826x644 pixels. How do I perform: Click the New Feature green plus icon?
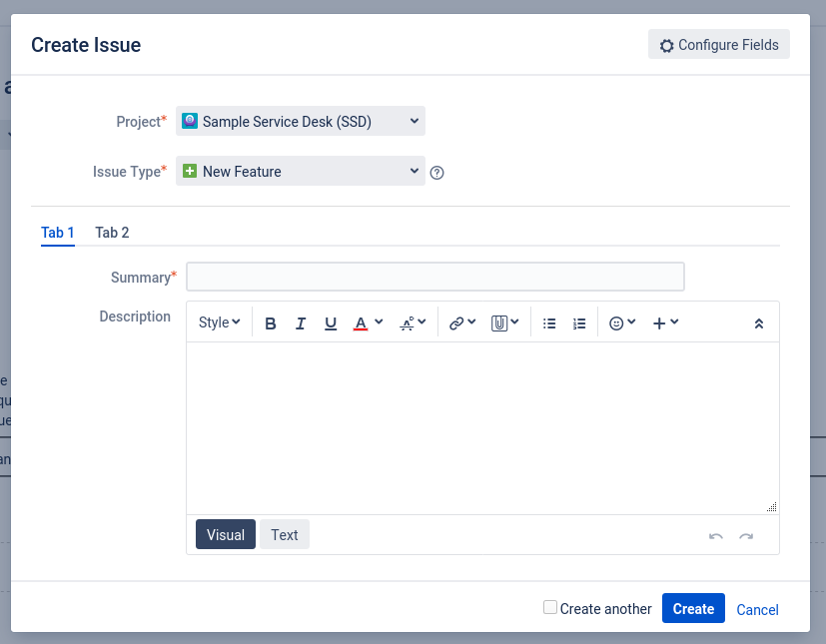(190, 171)
